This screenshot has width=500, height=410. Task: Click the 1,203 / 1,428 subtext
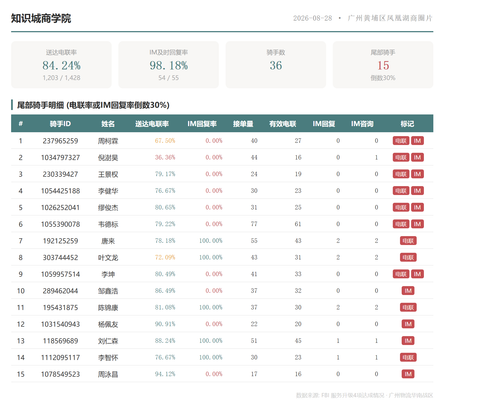coord(61,78)
